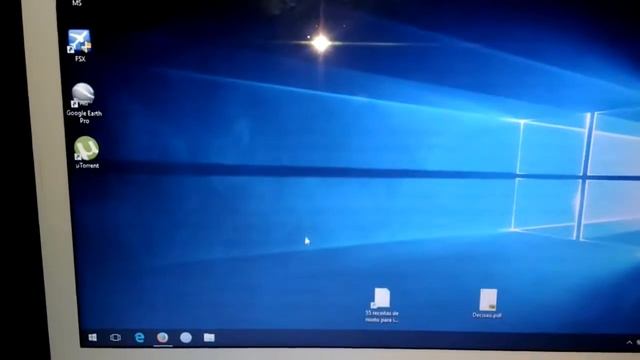Switch to the active Chrome taskbar app
Image resolution: width=640 pixels, height=360 pixels.
pos(162,338)
